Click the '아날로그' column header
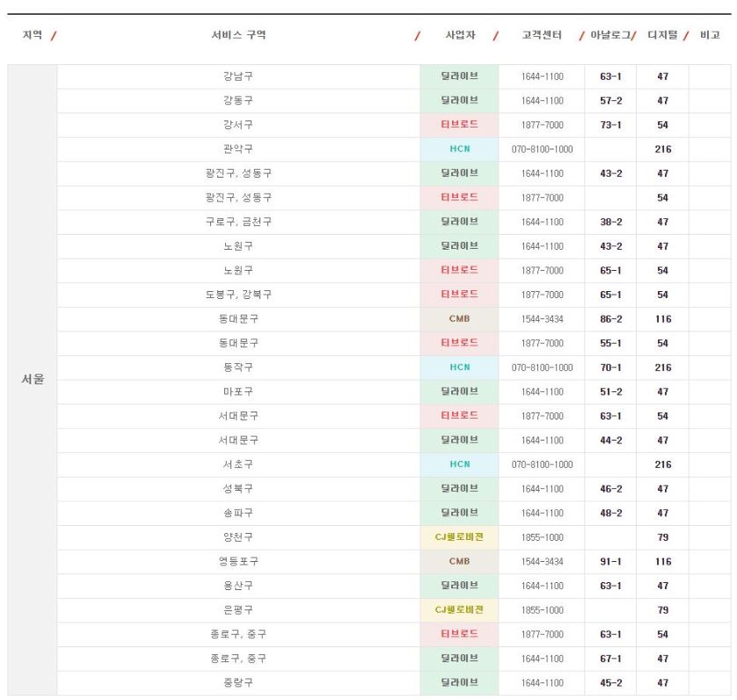 pyautogui.click(x=610, y=35)
